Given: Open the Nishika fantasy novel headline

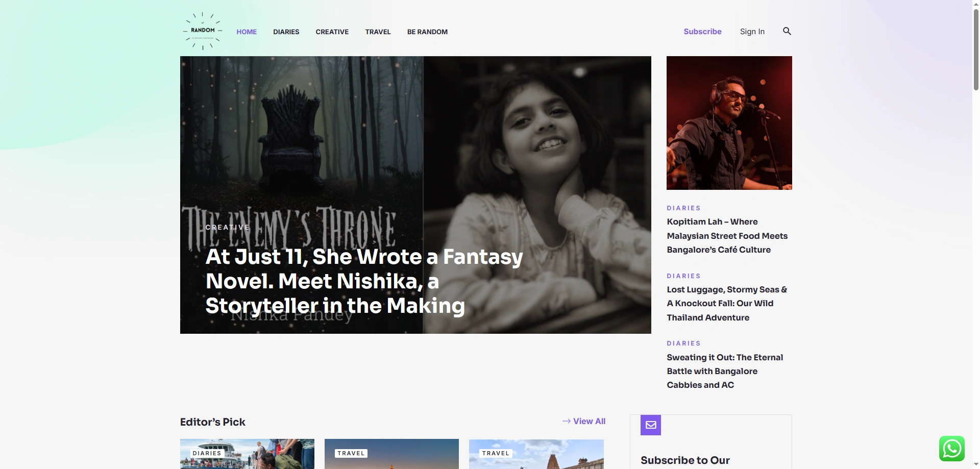Looking at the screenshot, I should click(x=364, y=281).
